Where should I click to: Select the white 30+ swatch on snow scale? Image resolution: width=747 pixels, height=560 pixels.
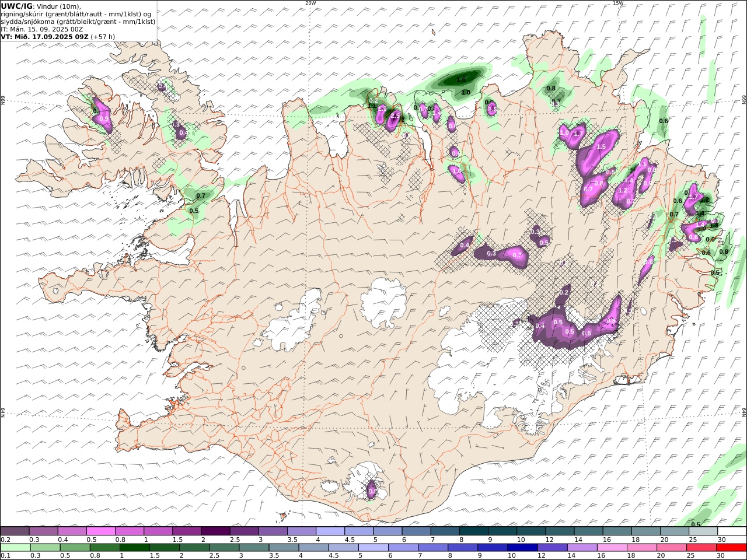[732, 531]
